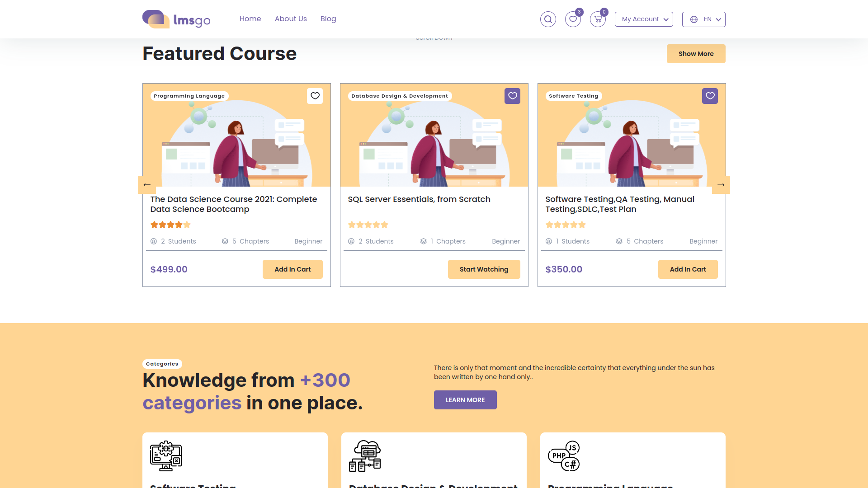Click the PHP JS C# category icon
Image resolution: width=868 pixels, height=488 pixels.
pos(564,456)
